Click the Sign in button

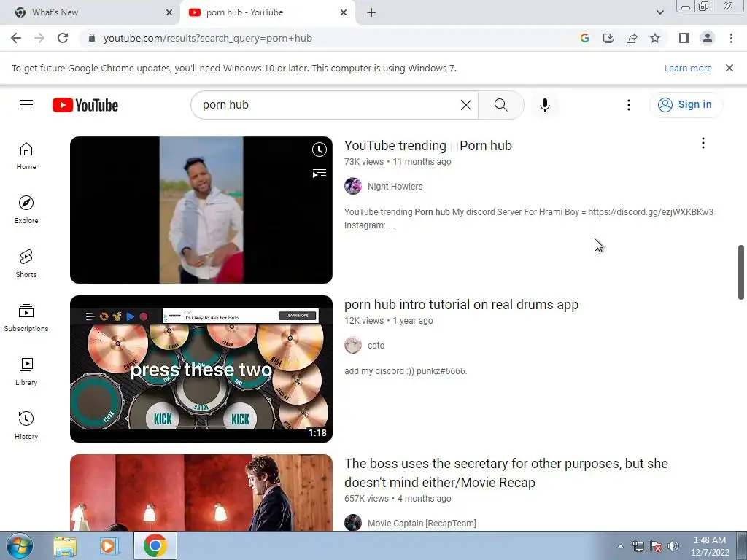click(x=686, y=105)
